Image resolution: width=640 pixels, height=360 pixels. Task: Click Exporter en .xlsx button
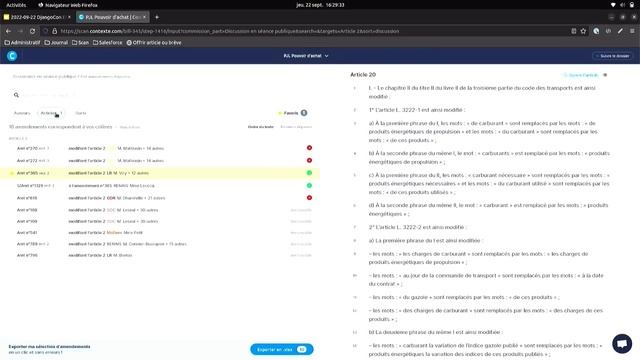(282, 349)
